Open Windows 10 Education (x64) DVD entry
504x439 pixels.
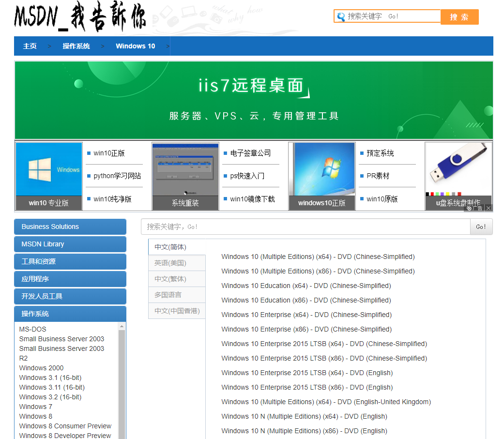(306, 286)
